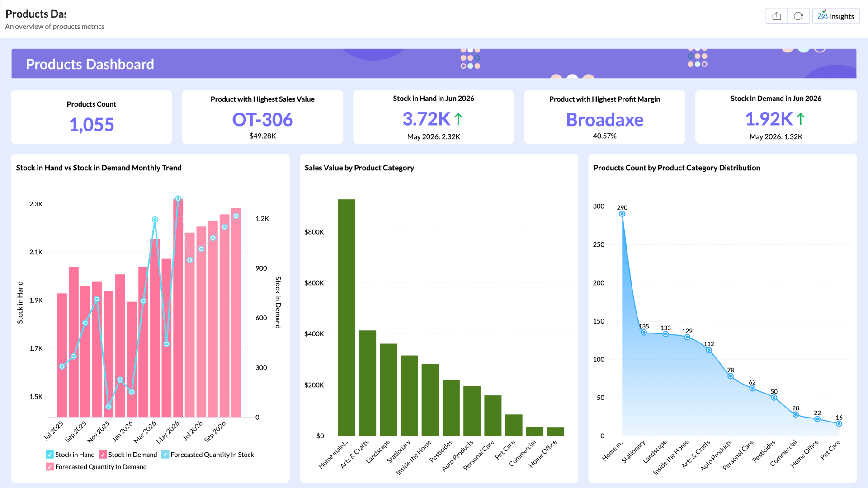Click the Pet Care bar in Sales Value chart
The image size is (868, 488).
[514, 425]
